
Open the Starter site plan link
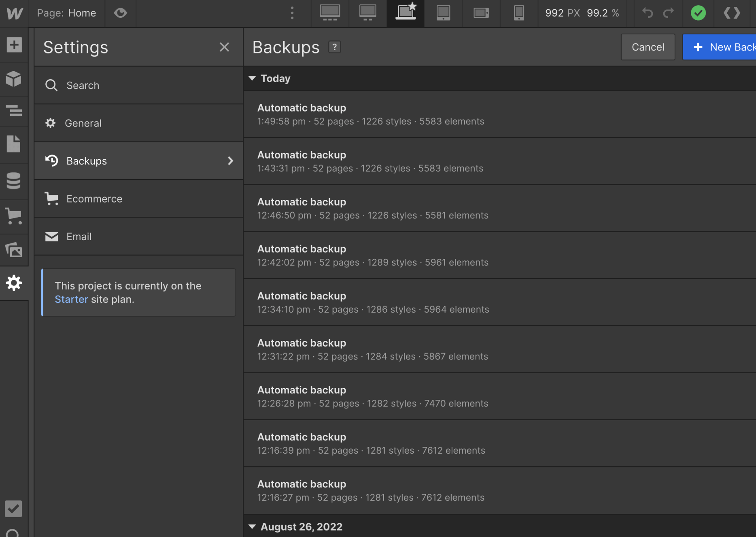tap(71, 299)
